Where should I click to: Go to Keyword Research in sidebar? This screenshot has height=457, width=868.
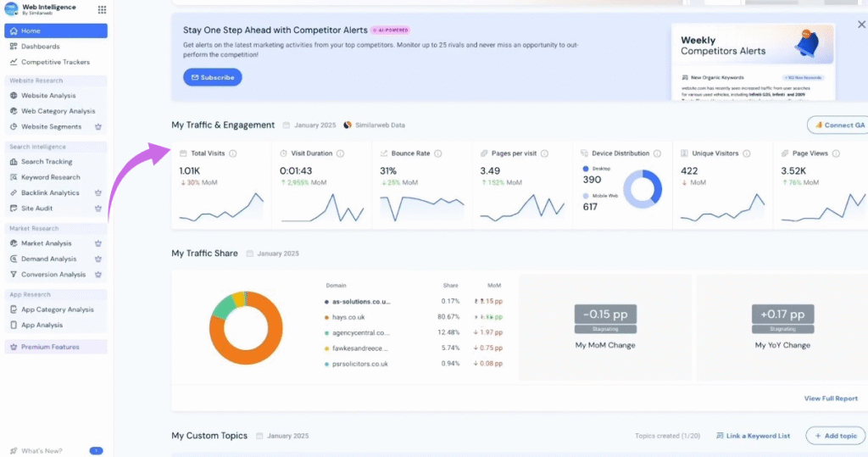50,177
